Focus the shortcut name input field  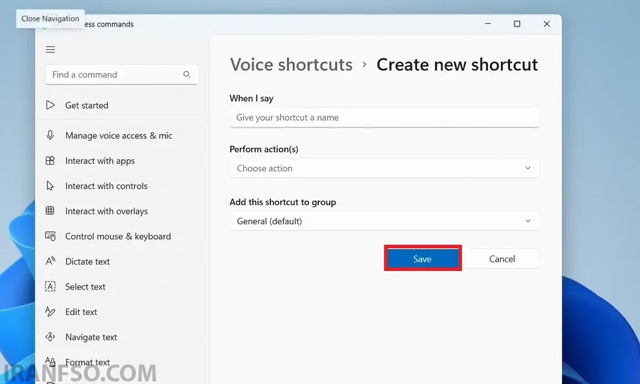(x=384, y=118)
